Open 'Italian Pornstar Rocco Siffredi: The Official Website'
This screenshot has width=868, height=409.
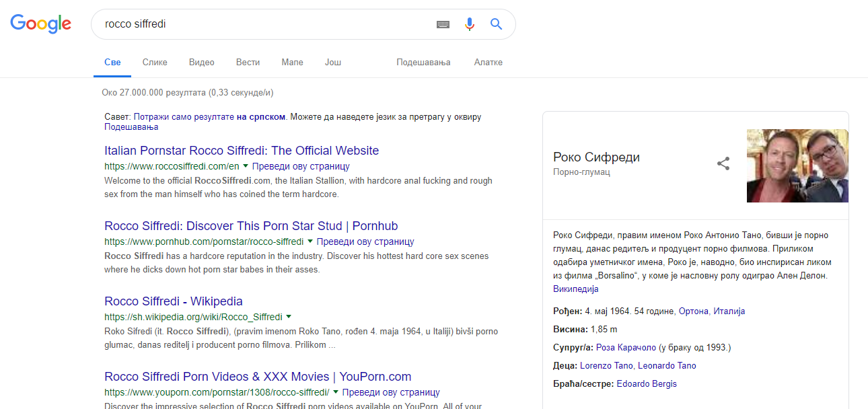point(242,151)
